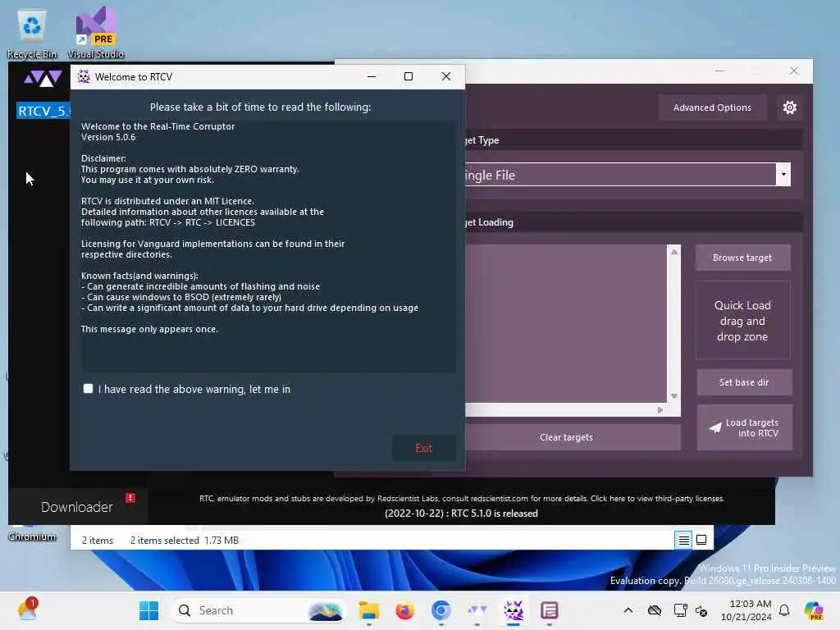Open the Downloader panel in launcher
Screen dimensions: 840x630
77,507
